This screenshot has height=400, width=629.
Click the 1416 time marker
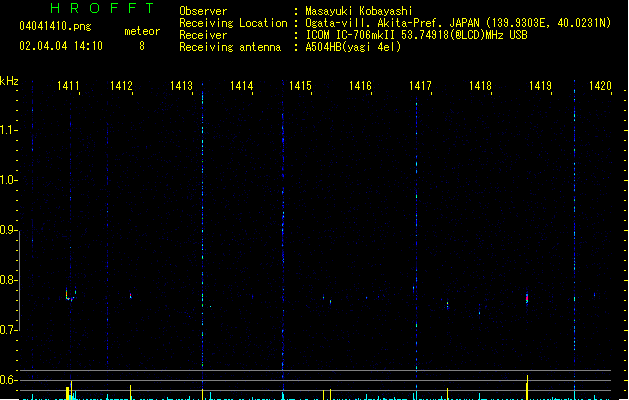click(x=360, y=86)
